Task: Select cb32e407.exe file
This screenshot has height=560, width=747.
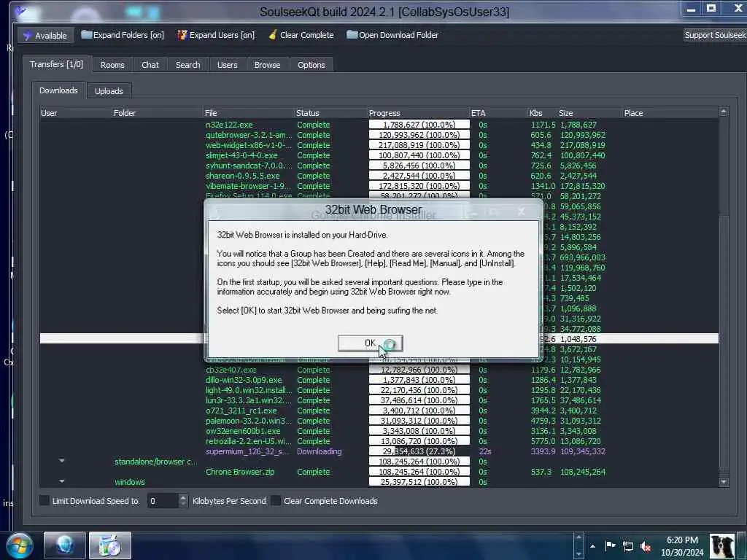Action: (231, 370)
